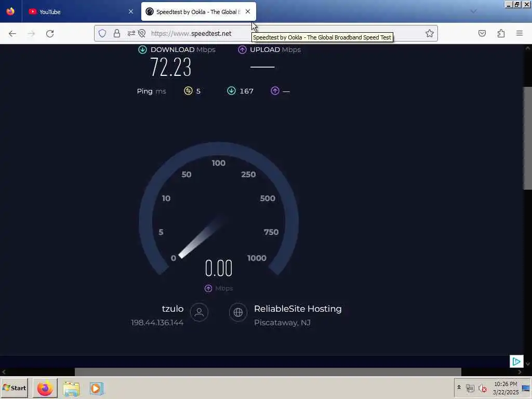
Task: Close the YouTube tab
Action: (130, 11)
